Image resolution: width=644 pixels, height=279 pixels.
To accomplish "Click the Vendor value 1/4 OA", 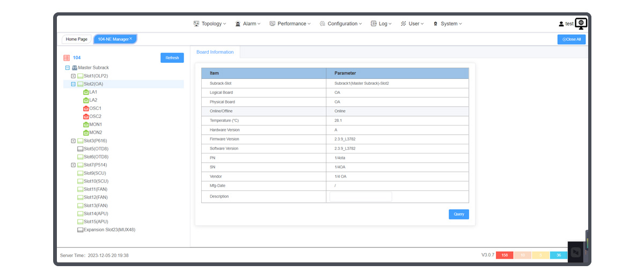I will [340, 177].
